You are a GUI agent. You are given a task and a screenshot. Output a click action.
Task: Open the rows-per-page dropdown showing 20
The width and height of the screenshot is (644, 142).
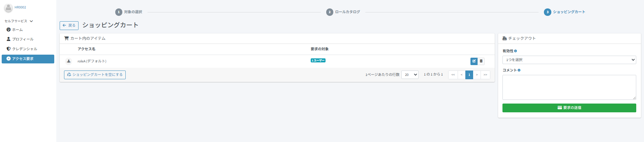pyautogui.click(x=410, y=75)
